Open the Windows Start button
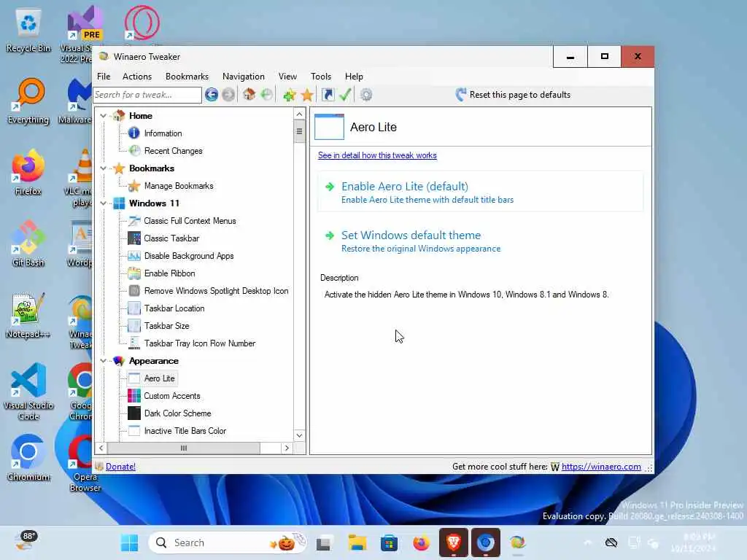Viewport: 747px width, 560px height. (x=130, y=542)
